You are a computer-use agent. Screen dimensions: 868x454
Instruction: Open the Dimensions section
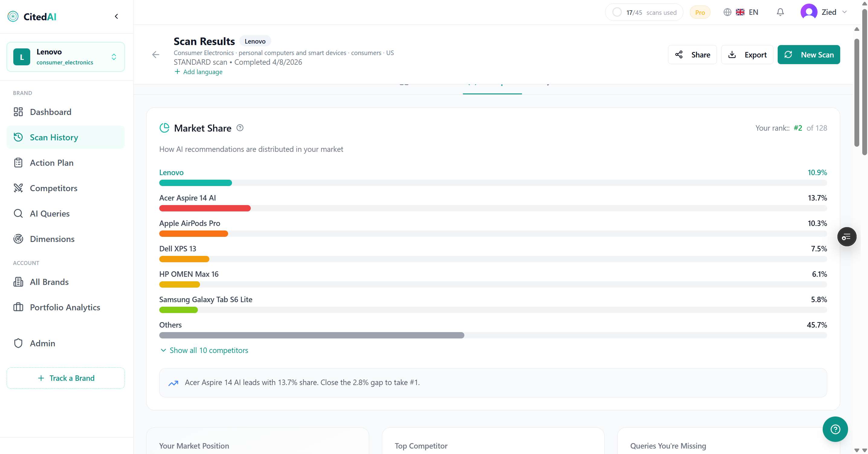(x=52, y=239)
